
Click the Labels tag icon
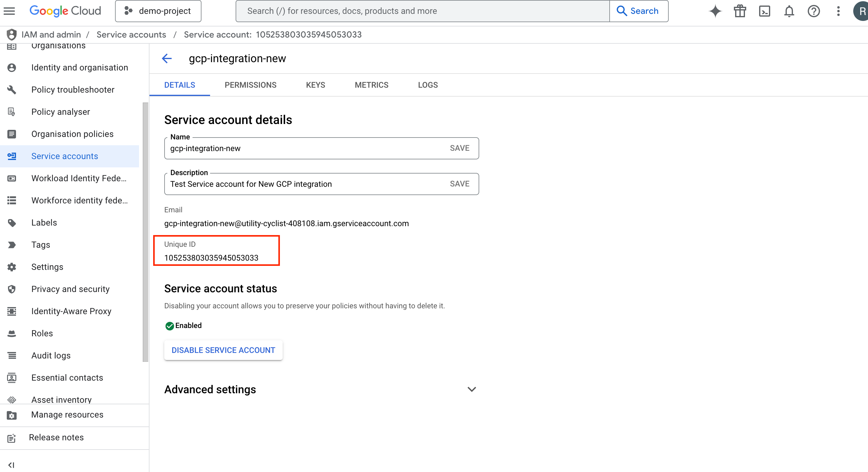click(x=12, y=223)
